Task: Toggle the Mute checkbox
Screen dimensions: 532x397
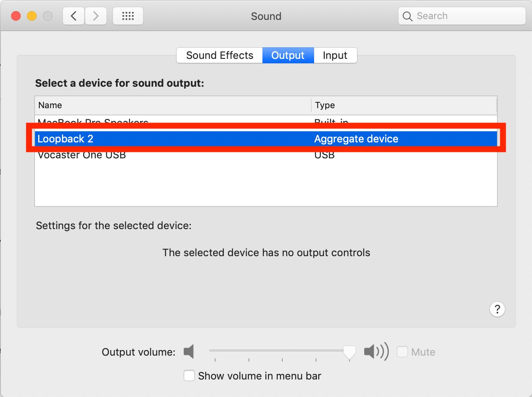Action: pos(402,352)
